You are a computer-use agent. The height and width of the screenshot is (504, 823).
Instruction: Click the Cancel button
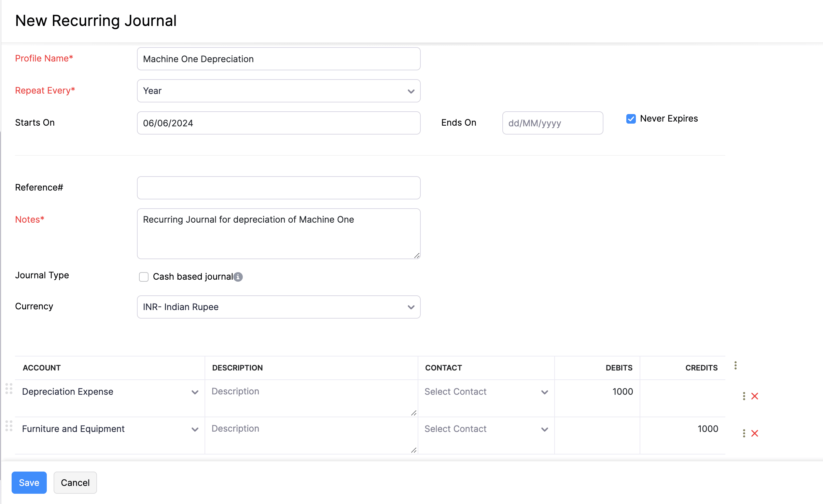75,482
